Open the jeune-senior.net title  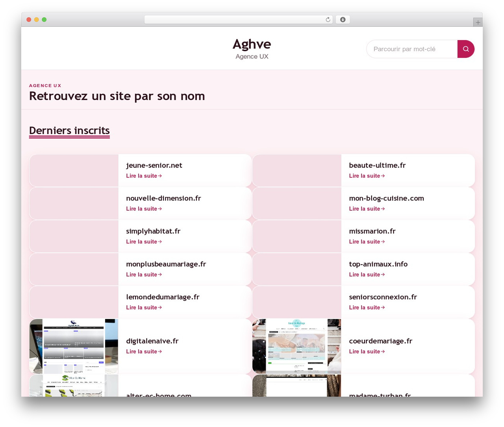click(154, 165)
